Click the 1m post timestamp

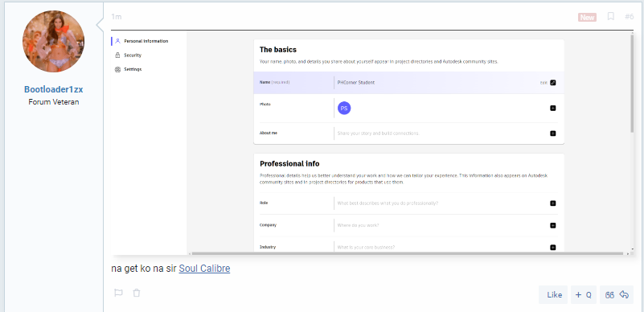(117, 17)
